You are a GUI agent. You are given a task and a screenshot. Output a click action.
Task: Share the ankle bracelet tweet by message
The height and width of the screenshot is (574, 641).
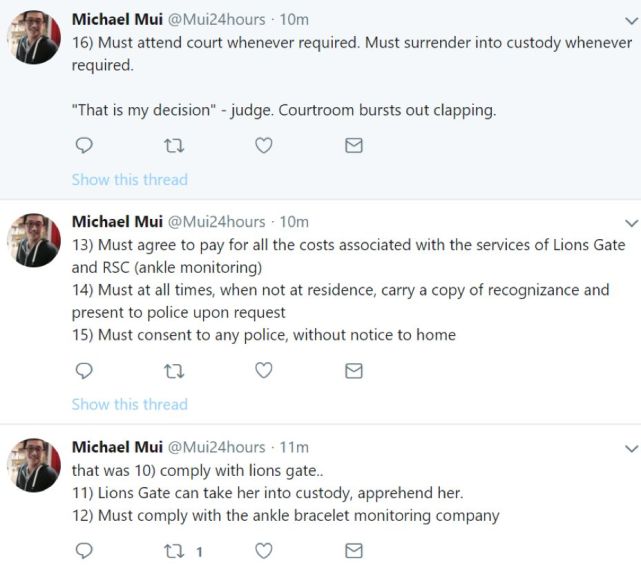(x=353, y=551)
